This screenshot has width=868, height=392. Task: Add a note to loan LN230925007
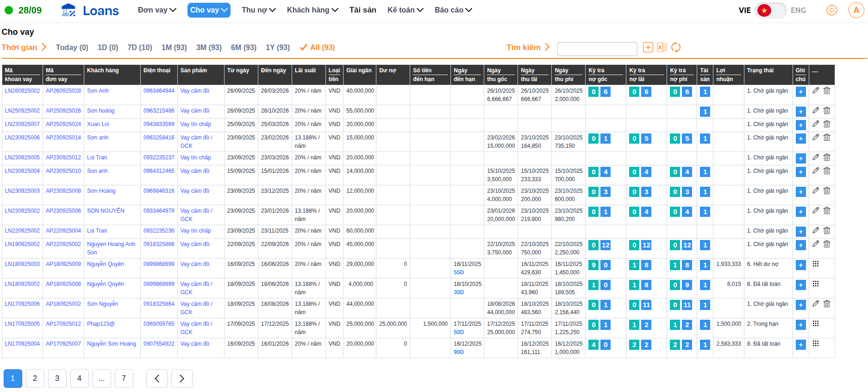point(800,125)
